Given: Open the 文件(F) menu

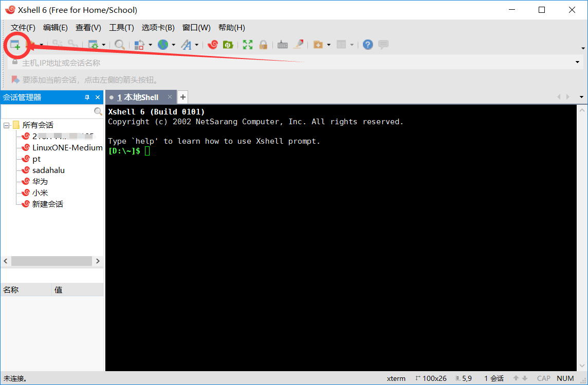Looking at the screenshot, I should point(23,28).
